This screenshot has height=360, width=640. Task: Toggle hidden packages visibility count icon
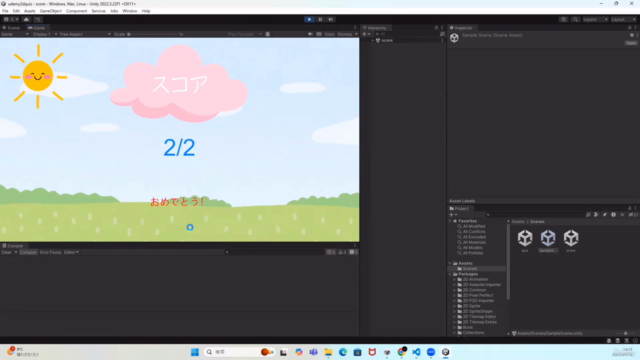point(633,215)
